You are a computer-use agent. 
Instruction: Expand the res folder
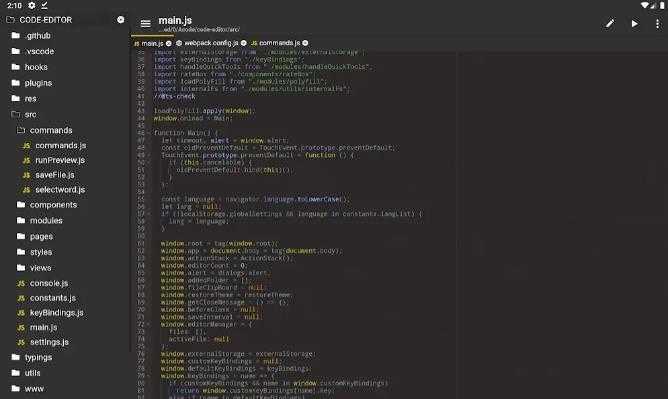click(30, 99)
